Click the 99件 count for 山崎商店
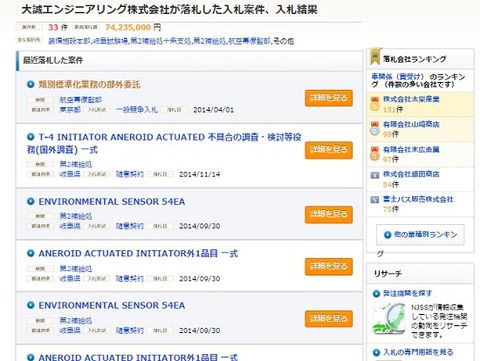Viewport: 480px width, 361px height. [x=391, y=134]
